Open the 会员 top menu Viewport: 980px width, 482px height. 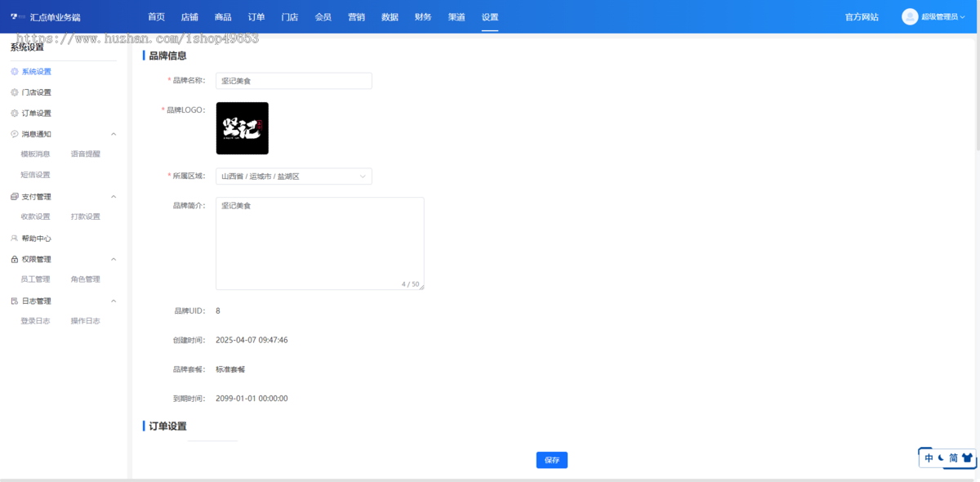click(x=323, y=17)
